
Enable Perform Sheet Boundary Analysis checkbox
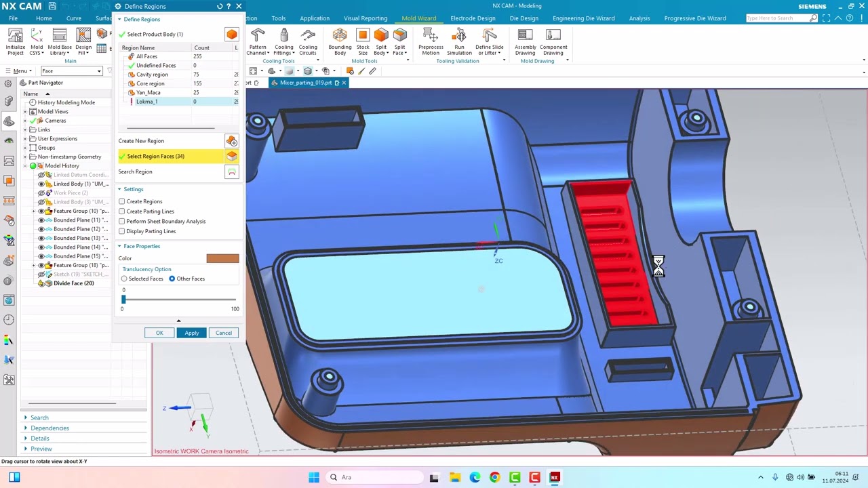(122, 221)
